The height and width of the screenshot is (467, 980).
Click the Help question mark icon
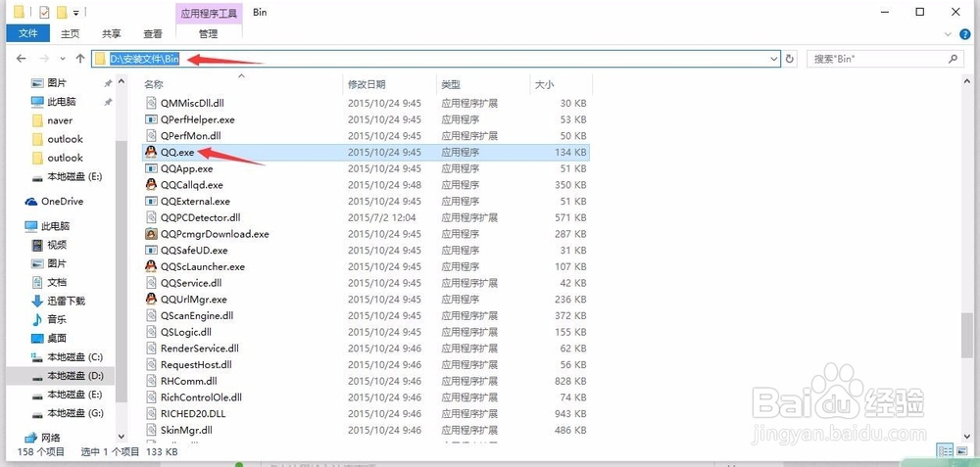965,33
